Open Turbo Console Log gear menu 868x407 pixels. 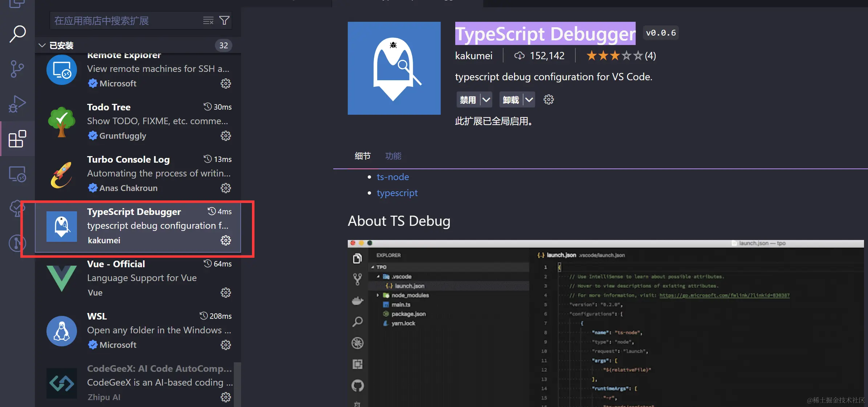[226, 188]
